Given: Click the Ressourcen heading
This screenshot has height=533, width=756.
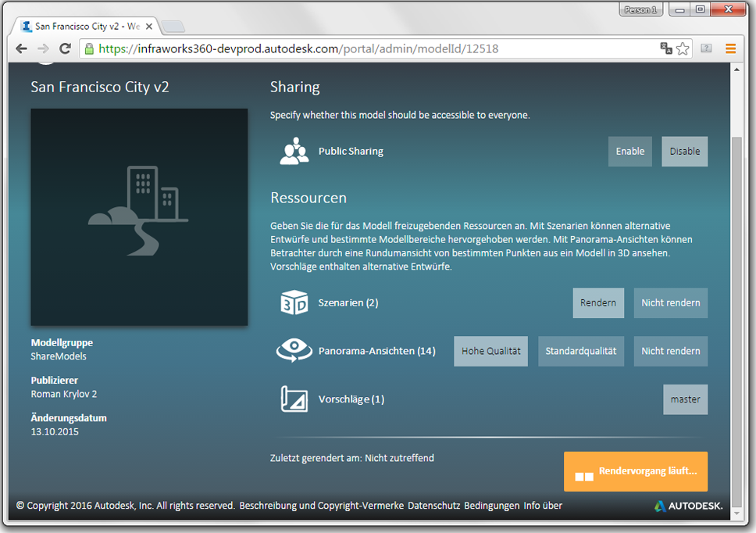Looking at the screenshot, I should [x=308, y=198].
